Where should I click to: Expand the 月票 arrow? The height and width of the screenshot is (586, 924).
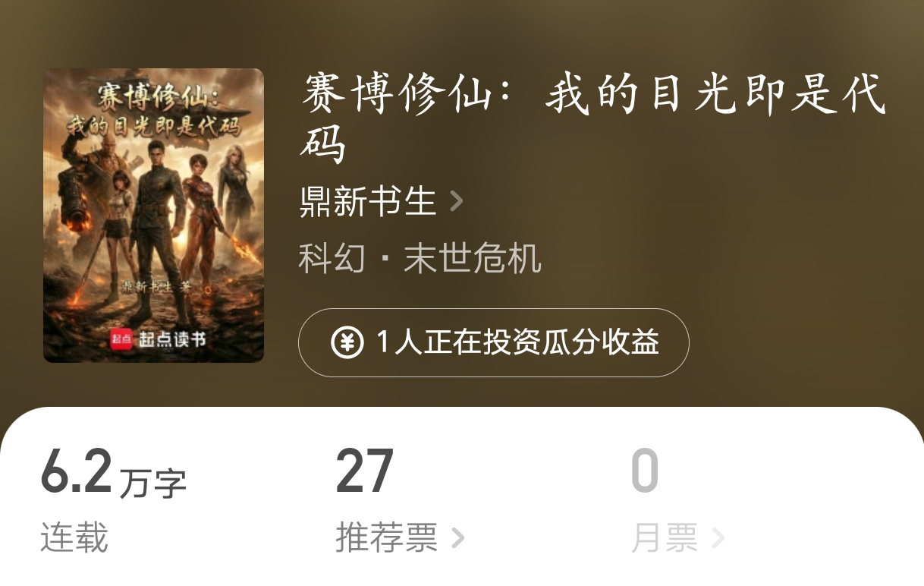coord(718,539)
